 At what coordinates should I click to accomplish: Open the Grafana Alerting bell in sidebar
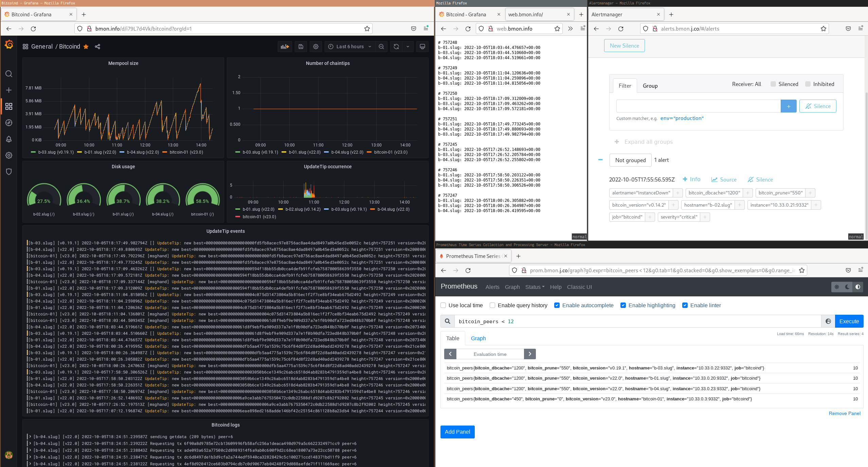click(x=9, y=139)
